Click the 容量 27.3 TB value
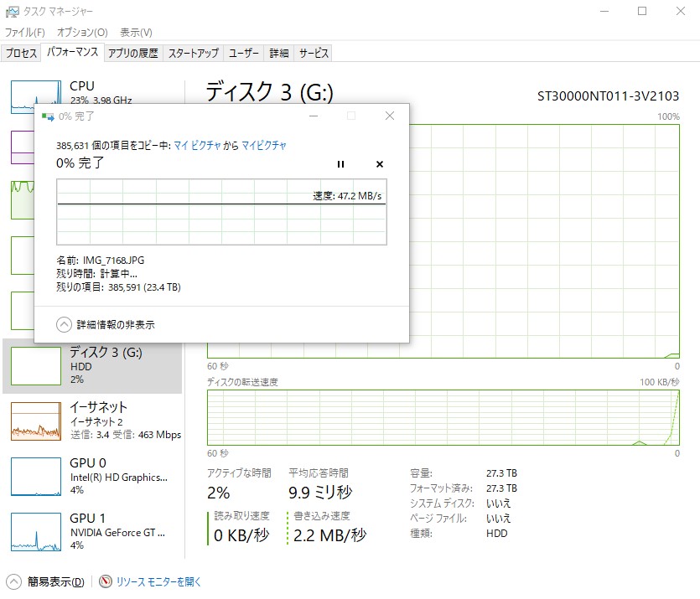 tap(502, 473)
